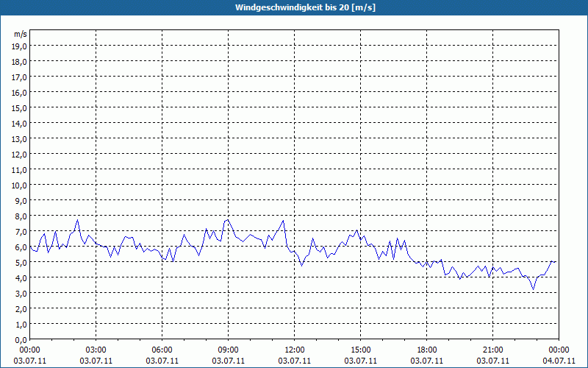Select the '19,0' y-axis label
The height and width of the screenshot is (368, 588).
20,46
